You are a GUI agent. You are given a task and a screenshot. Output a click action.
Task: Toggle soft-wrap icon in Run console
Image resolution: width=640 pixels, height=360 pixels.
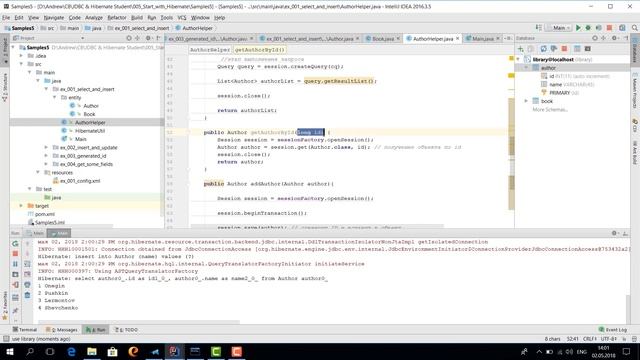pos(27,264)
